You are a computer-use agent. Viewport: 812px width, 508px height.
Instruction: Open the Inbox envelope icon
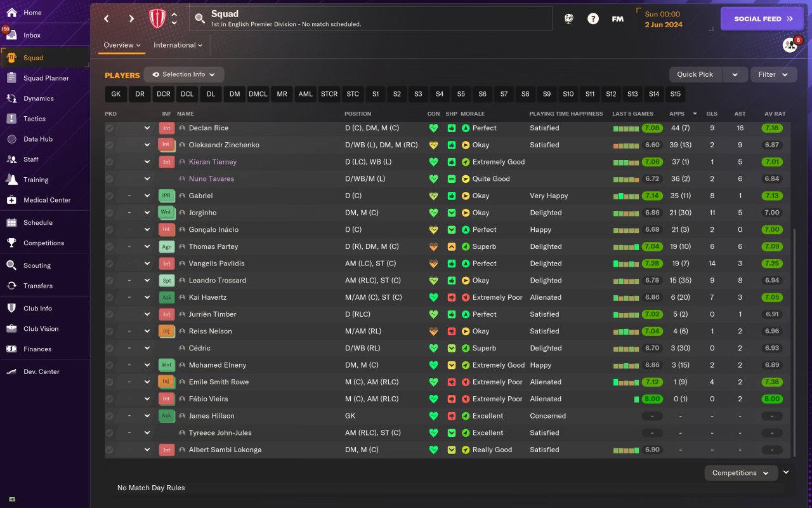[x=11, y=36]
